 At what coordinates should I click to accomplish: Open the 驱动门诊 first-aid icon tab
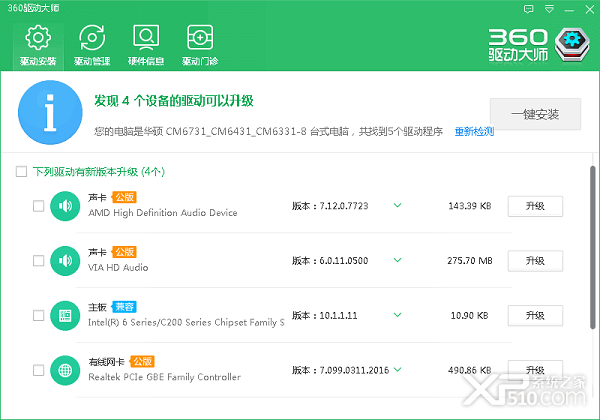(x=200, y=46)
